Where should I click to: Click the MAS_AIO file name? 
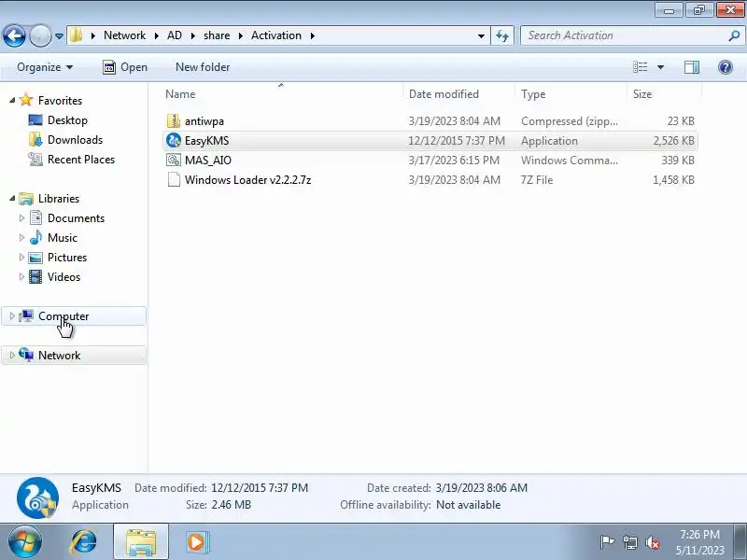208,160
